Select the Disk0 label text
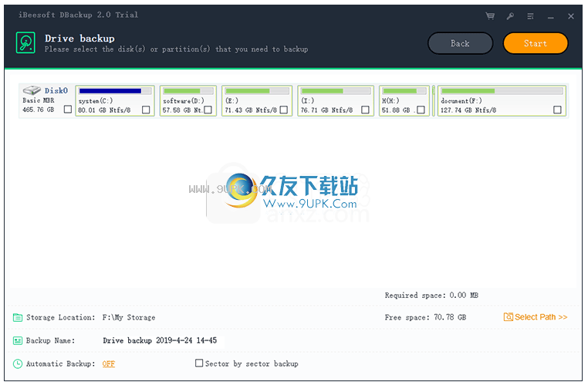The width and height of the screenshot is (588, 382). point(56,91)
